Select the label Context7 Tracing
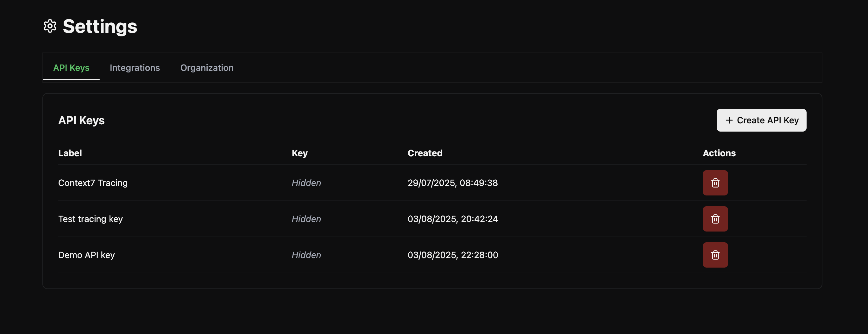The height and width of the screenshot is (334, 868). point(93,183)
